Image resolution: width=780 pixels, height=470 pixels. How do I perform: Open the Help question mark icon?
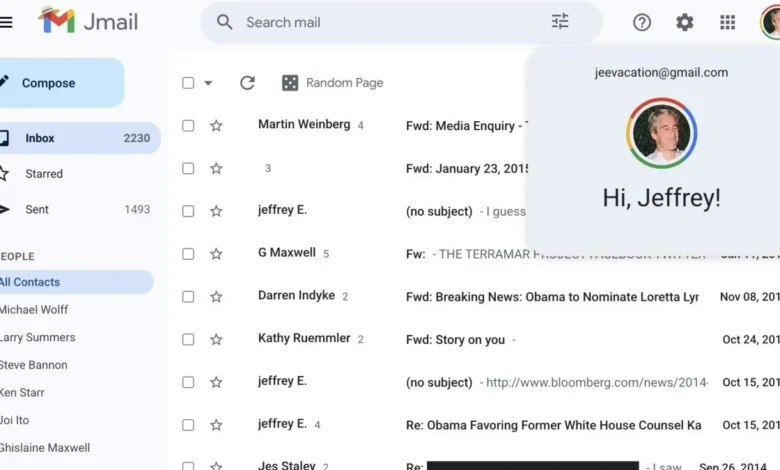(x=642, y=22)
